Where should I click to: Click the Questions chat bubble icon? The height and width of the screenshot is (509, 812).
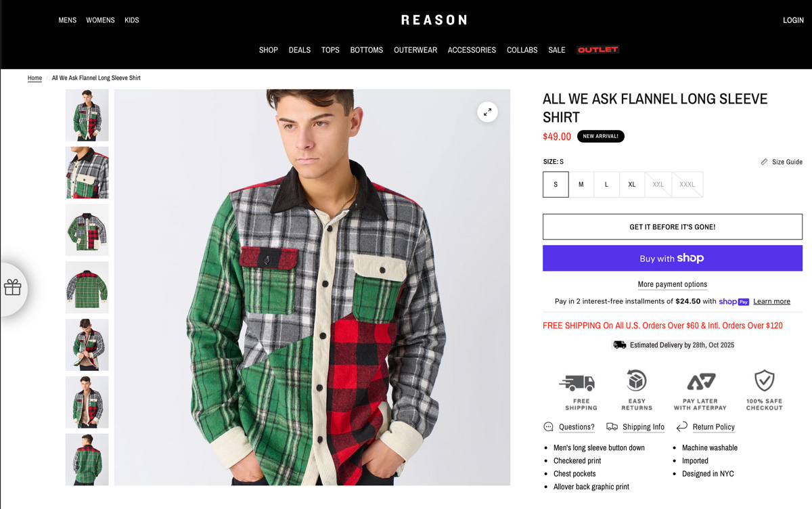click(x=549, y=427)
